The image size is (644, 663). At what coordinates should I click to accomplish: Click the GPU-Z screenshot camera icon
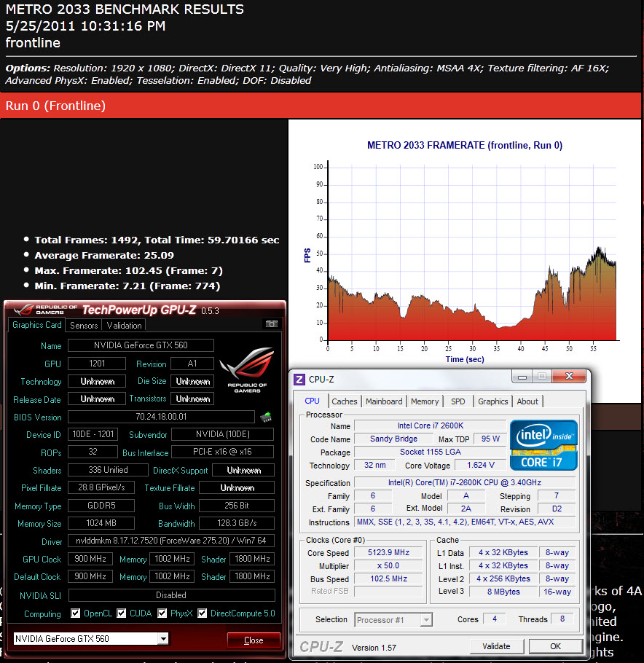271,324
